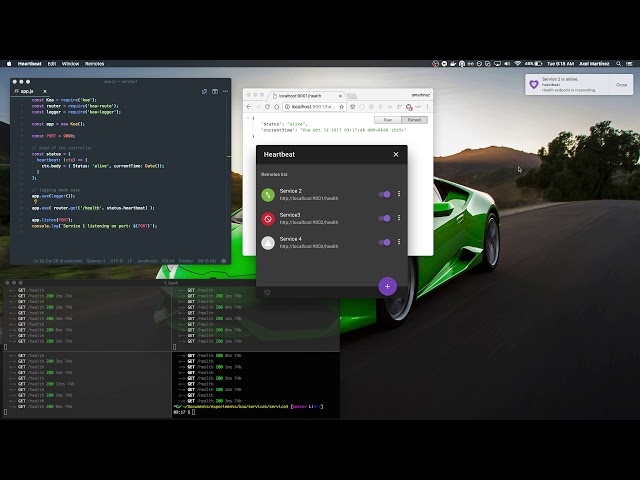
Task: Add a new remote with the purple plus button
Action: pyautogui.click(x=387, y=287)
